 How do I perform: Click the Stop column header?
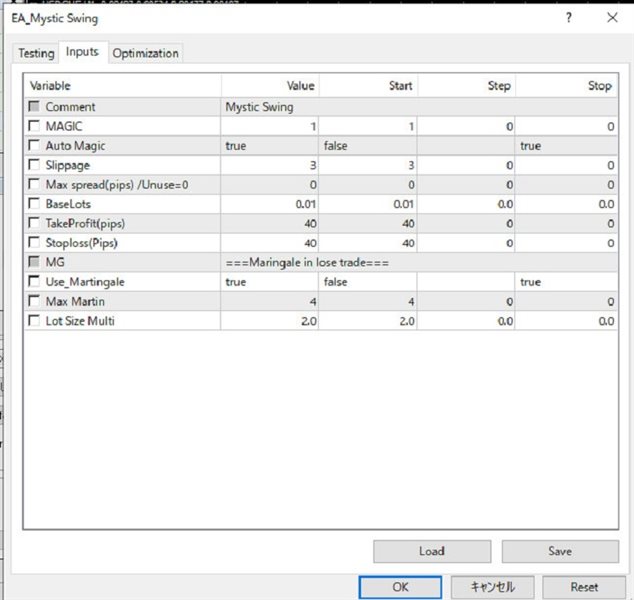coord(566,86)
